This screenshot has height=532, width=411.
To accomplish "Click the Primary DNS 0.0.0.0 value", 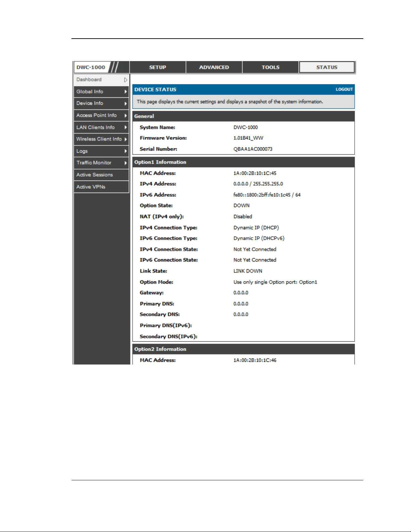I will (241, 304).
